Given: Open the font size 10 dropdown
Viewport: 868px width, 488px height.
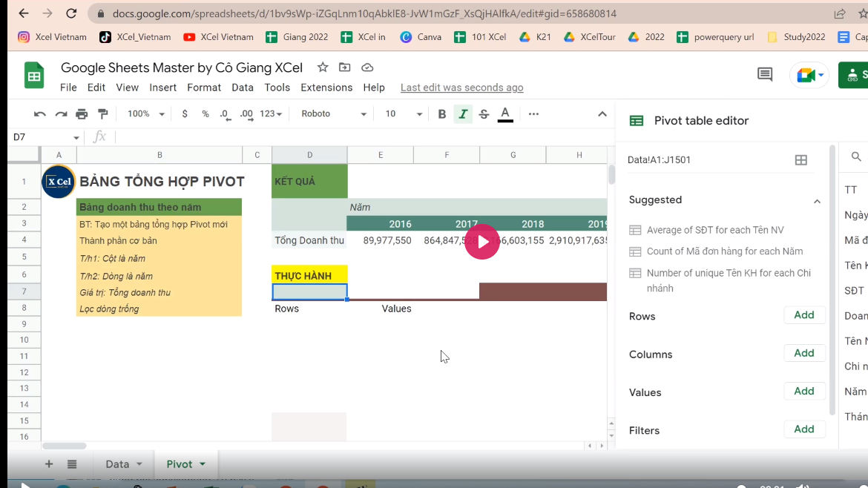Looking at the screenshot, I should (404, 114).
